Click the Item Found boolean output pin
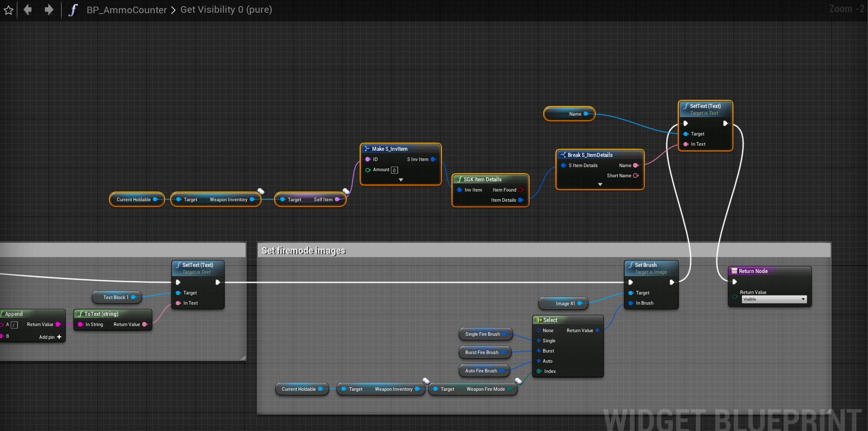 click(520, 190)
